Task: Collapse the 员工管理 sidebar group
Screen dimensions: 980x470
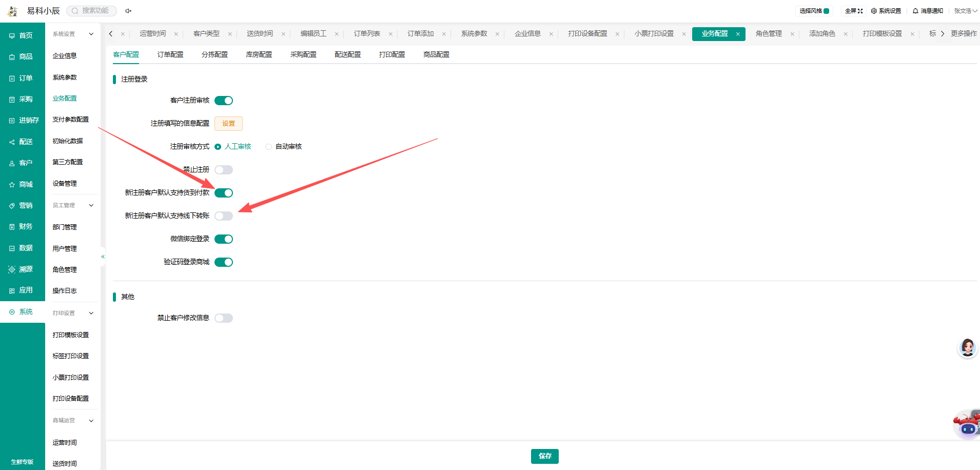Action: [x=91, y=206]
